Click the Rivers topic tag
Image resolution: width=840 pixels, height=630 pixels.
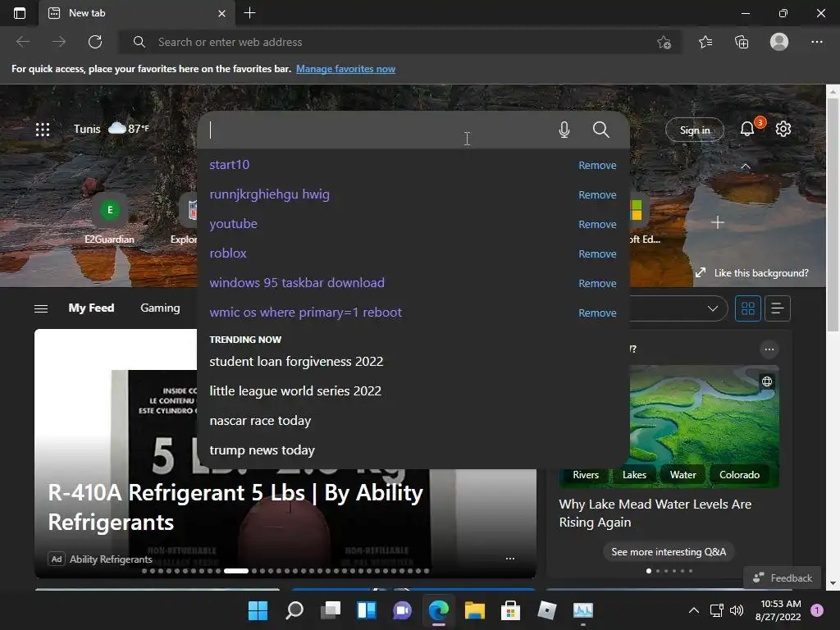tap(586, 475)
